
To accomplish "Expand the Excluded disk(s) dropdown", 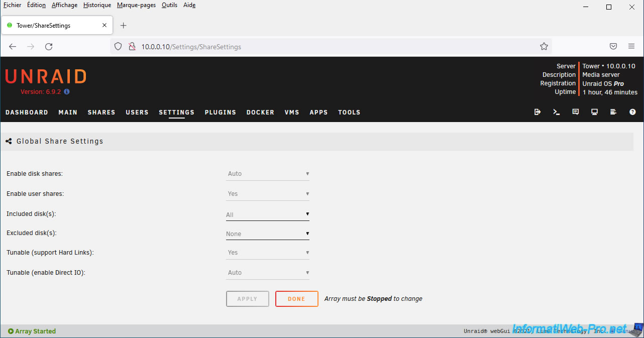I will click(x=267, y=234).
